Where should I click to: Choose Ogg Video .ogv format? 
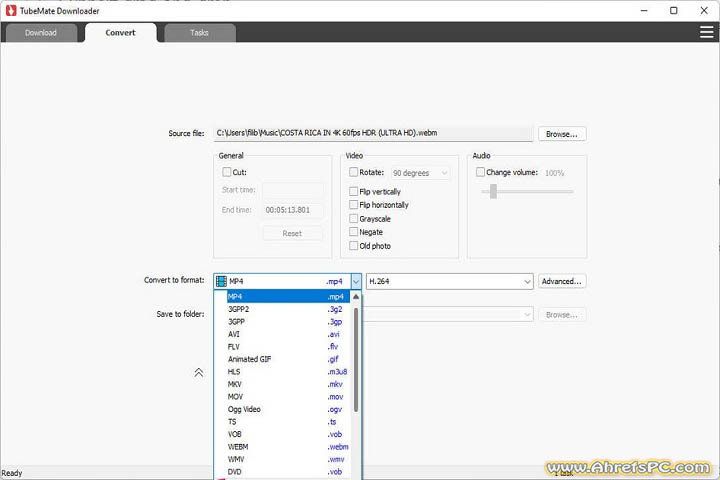[288, 409]
